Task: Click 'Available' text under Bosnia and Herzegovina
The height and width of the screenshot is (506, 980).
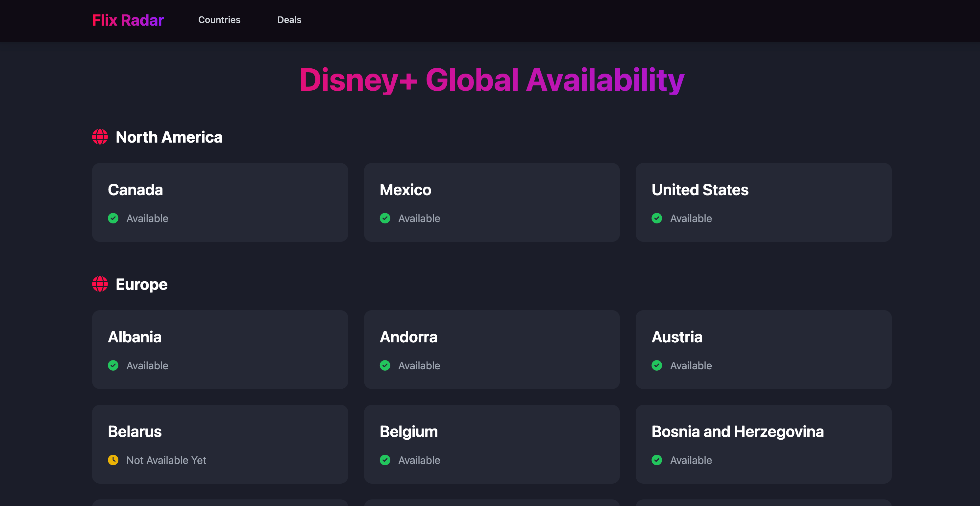Action: click(691, 460)
